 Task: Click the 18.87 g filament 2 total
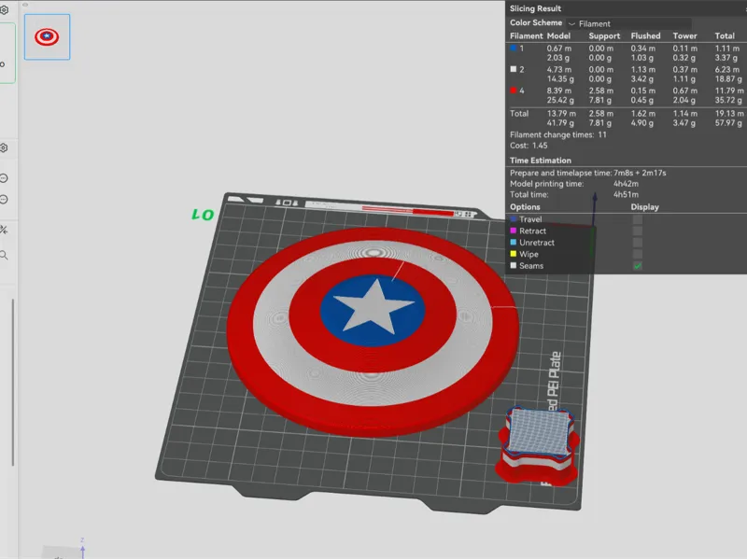tap(728, 78)
